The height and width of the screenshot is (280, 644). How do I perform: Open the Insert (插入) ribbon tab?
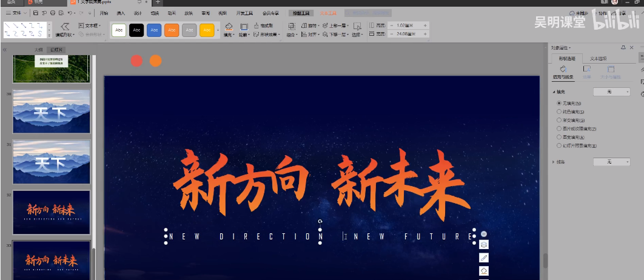[x=121, y=13]
